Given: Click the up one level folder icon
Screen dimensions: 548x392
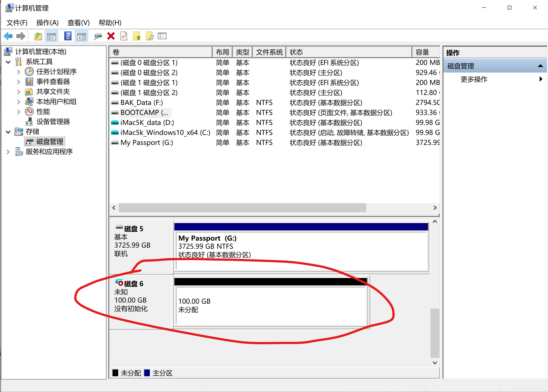Looking at the screenshot, I should point(38,36).
